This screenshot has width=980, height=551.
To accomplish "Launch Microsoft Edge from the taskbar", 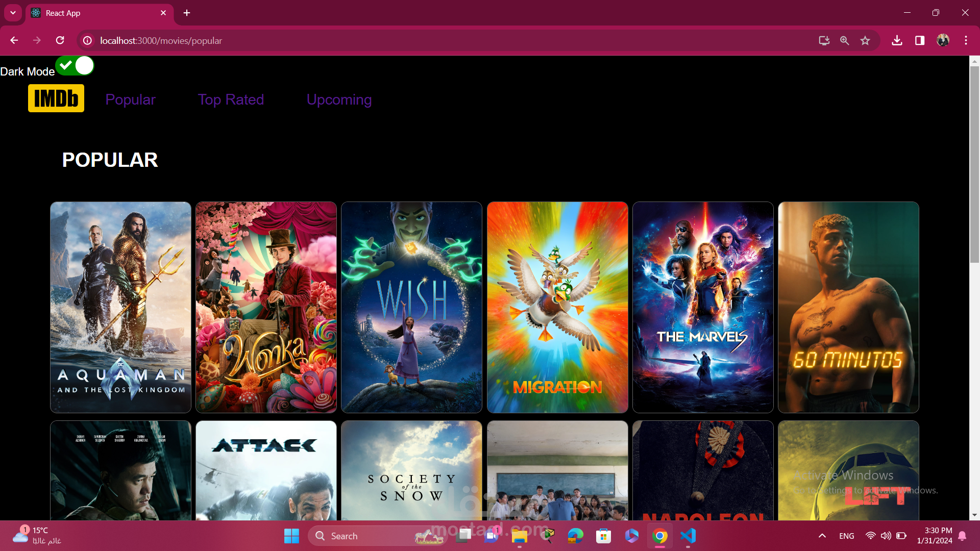I will pyautogui.click(x=575, y=536).
